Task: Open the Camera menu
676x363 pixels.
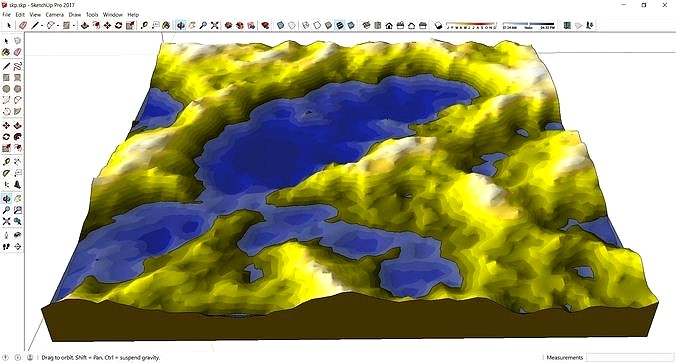Action: point(55,15)
